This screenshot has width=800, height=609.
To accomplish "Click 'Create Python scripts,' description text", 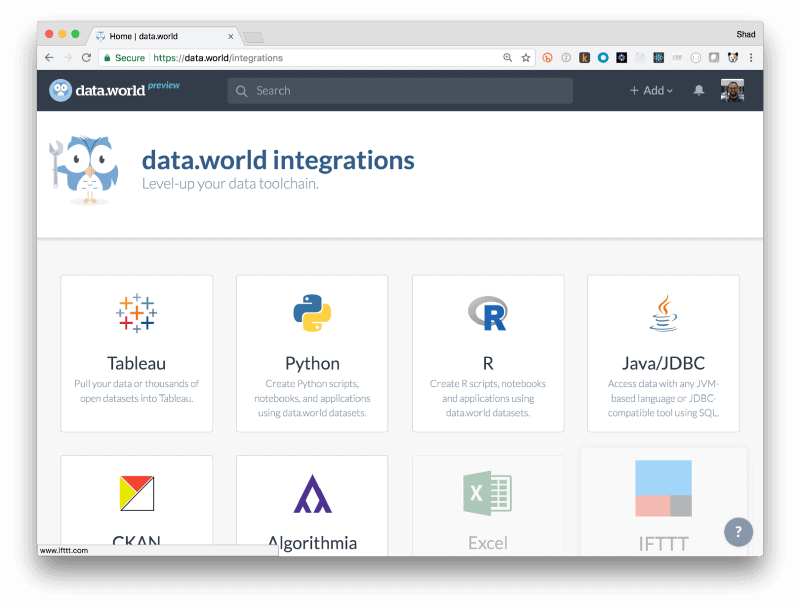I will point(312,384).
